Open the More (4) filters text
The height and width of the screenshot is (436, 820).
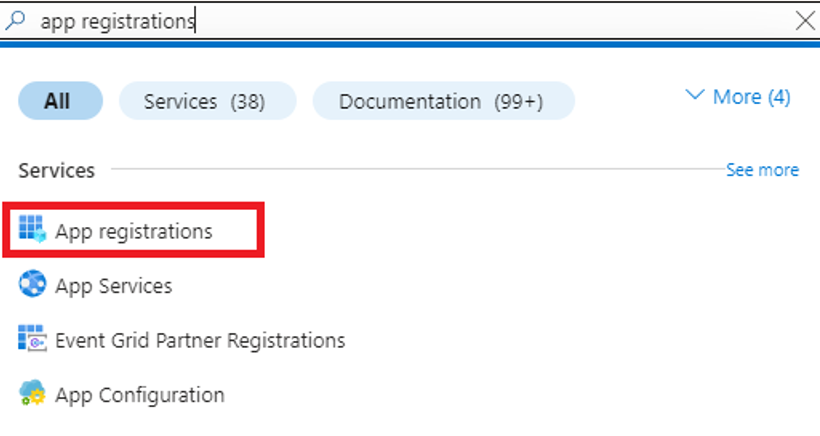(751, 97)
